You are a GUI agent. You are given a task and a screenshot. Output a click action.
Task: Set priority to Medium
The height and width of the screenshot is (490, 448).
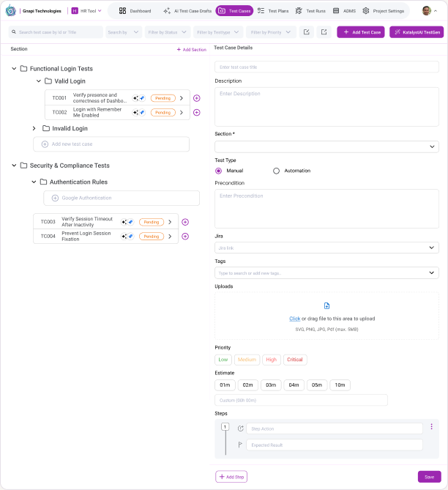click(247, 360)
